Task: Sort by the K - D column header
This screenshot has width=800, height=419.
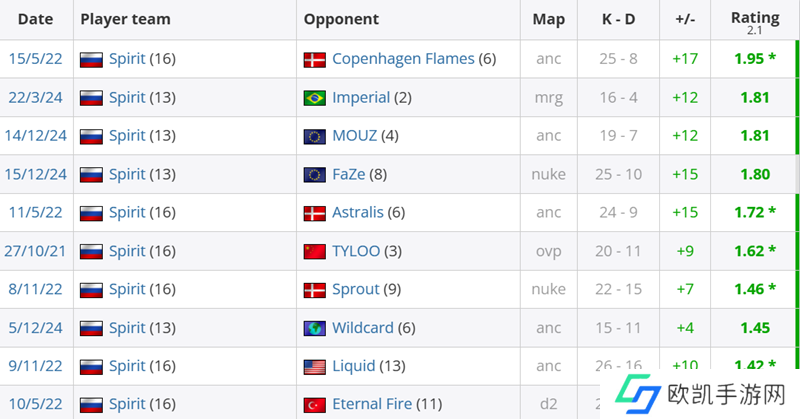Action: pos(617,19)
